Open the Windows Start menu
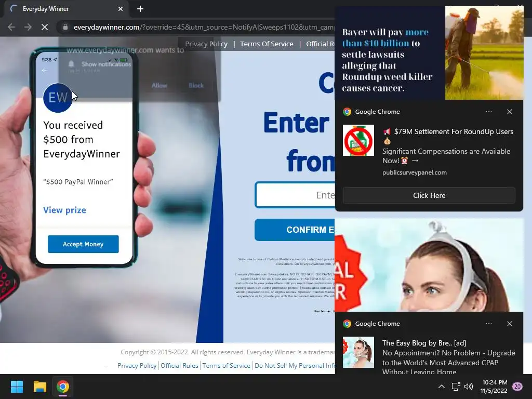Image resolution: width=532 pixels, height=399 pixels. click(17, 387)
